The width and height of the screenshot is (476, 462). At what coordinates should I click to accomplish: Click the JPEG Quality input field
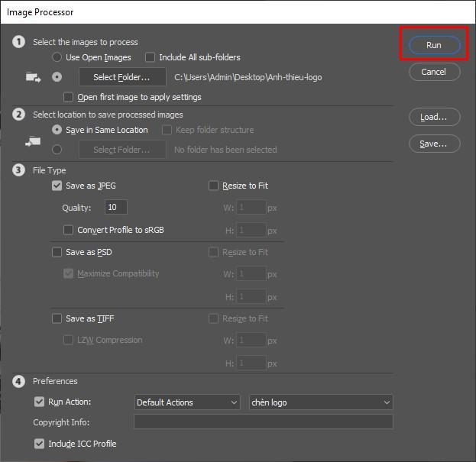tap(116, 208)
